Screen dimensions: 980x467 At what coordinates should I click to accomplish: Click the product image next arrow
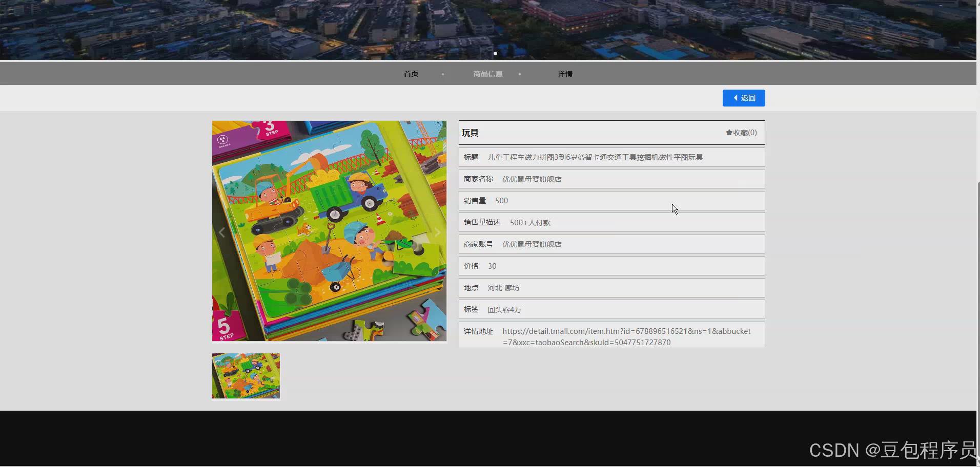pyautogui.click(x=437, y=232)
